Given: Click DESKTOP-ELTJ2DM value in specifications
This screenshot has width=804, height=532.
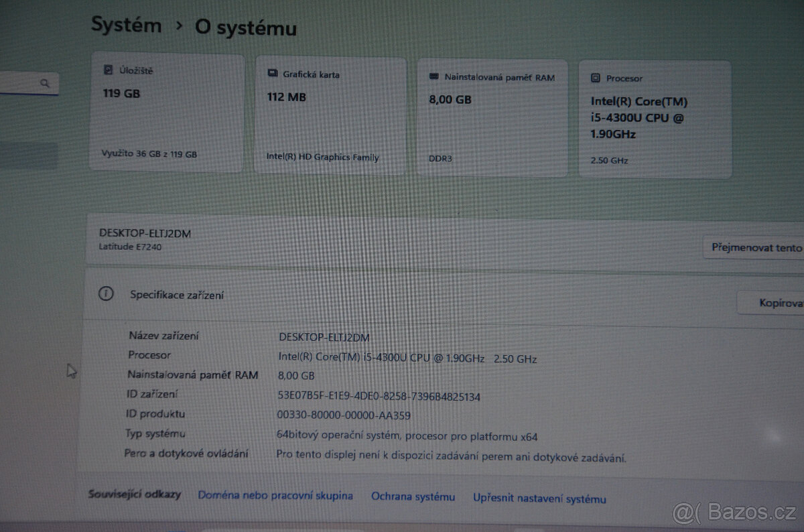Looking at the screenshot, I should point(325,336).
